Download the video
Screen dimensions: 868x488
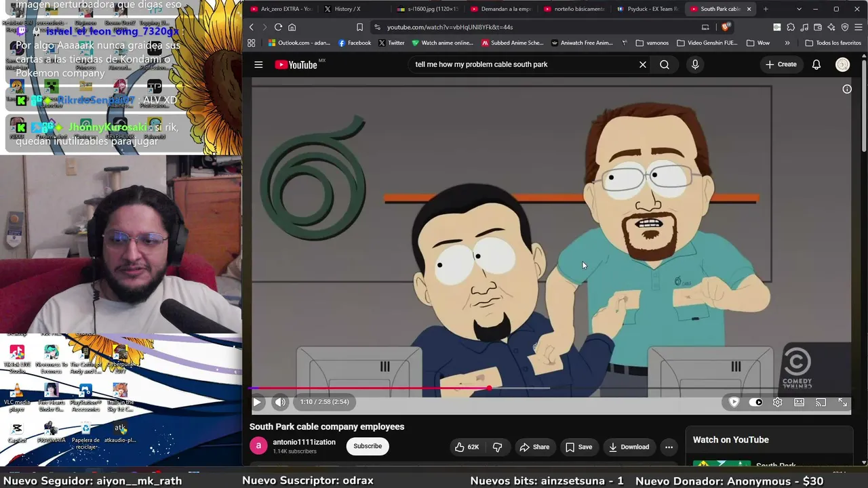tap(629, 447)
